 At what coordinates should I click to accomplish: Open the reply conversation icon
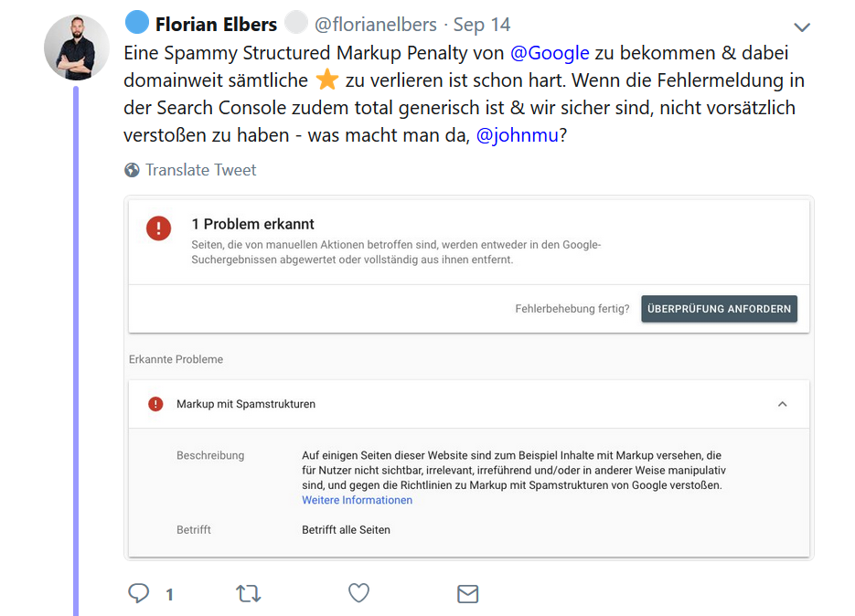coord(138,593)
